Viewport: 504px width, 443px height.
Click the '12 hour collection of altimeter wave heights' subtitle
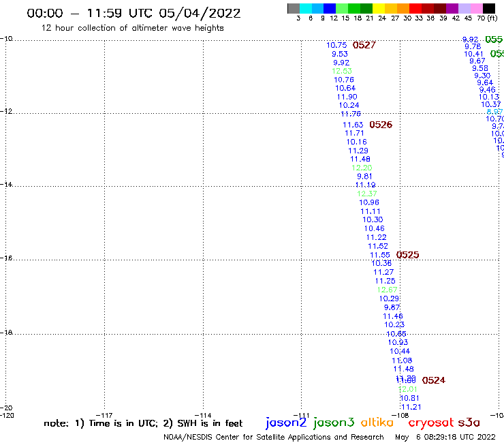point(132,28)
